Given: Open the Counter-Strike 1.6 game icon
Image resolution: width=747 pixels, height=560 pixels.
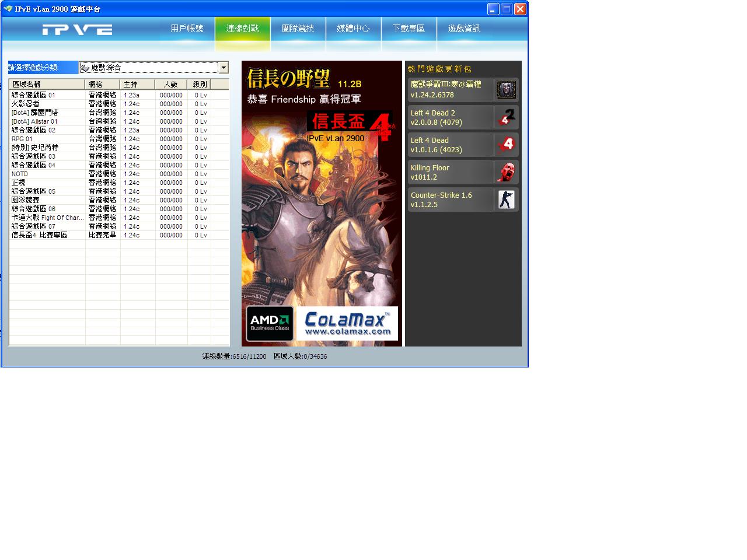Looking at the screenshot, I should pos(506,199).
